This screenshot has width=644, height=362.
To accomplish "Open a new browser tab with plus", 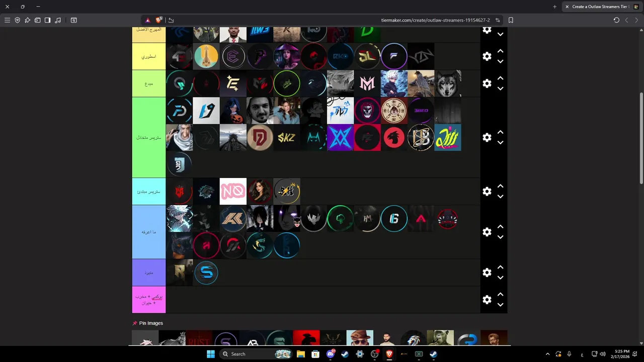I will [x=554, y=7].
